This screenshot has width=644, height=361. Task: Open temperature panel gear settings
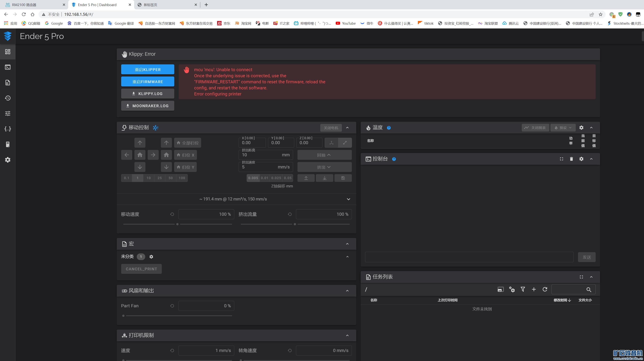click(x=581, y=128)
